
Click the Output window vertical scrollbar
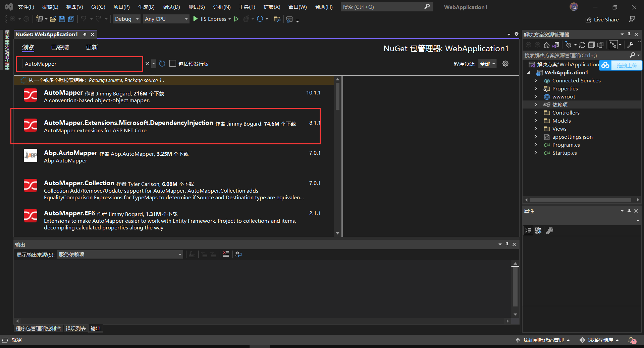tap(515, 286)
